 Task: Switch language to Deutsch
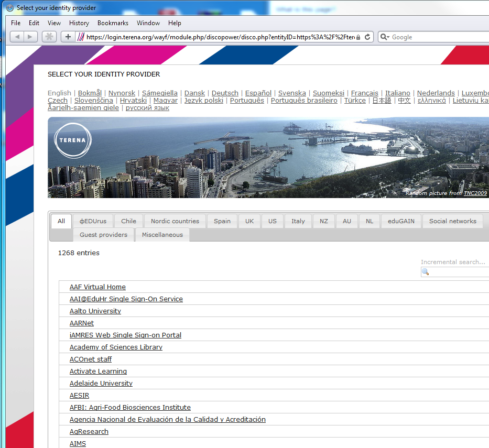coord(225,93)
